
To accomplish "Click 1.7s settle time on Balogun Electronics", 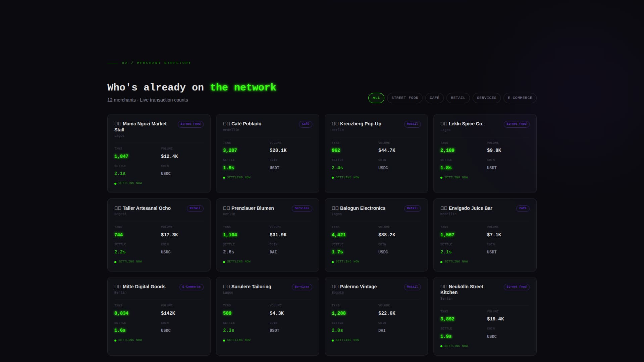I will coord(337,252).
